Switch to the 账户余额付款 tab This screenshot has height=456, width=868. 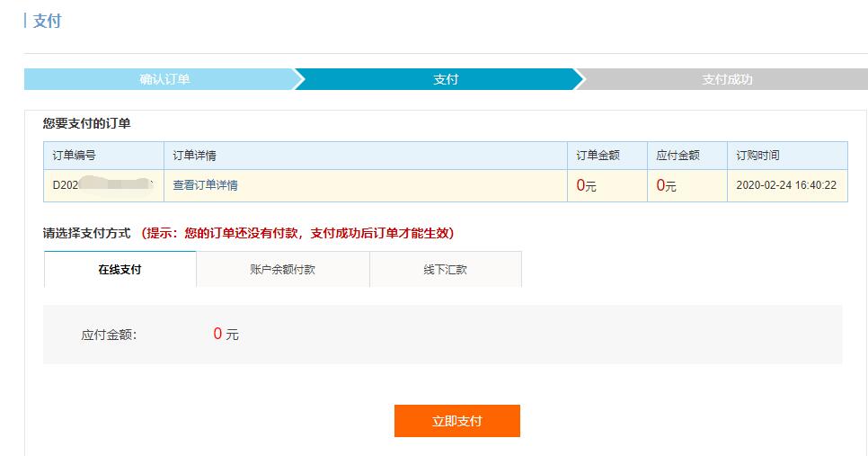[282, 269]
